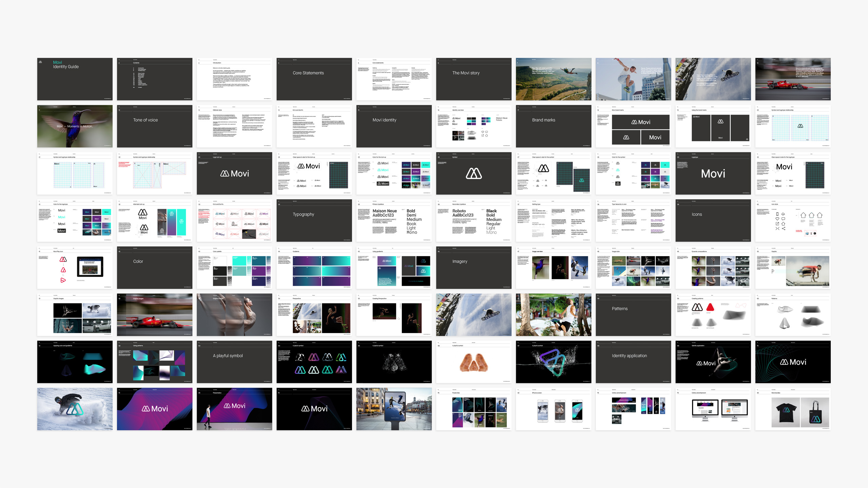Open the colorful playful symbol variations slide
Screen dimensions: 868x488
pyautogui.click(x=314, y=362)
